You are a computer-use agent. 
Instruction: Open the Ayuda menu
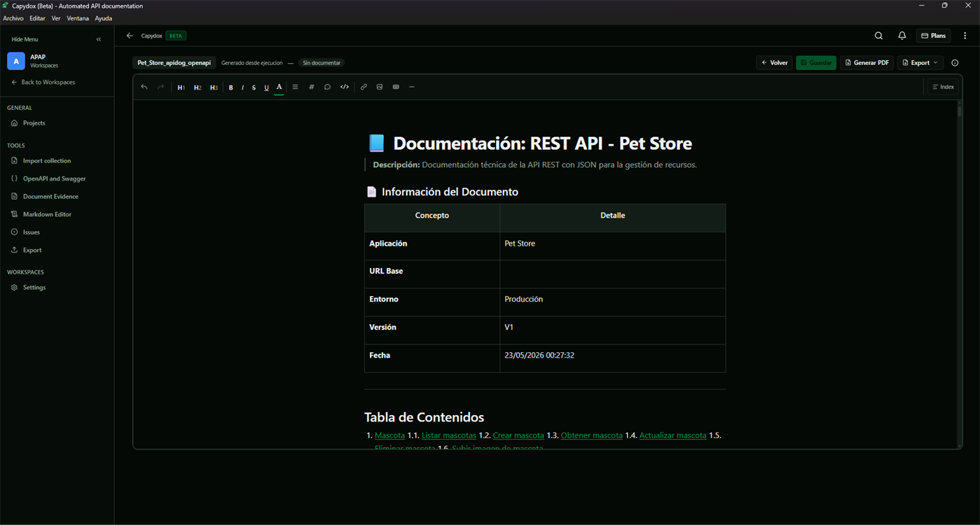(x=104, y=18)
